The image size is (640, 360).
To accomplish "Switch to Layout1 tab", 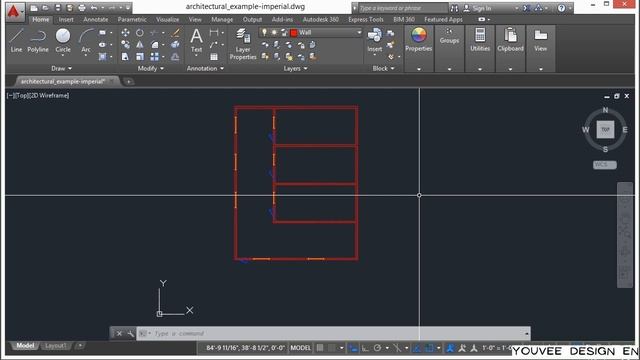I will (56, 346).
